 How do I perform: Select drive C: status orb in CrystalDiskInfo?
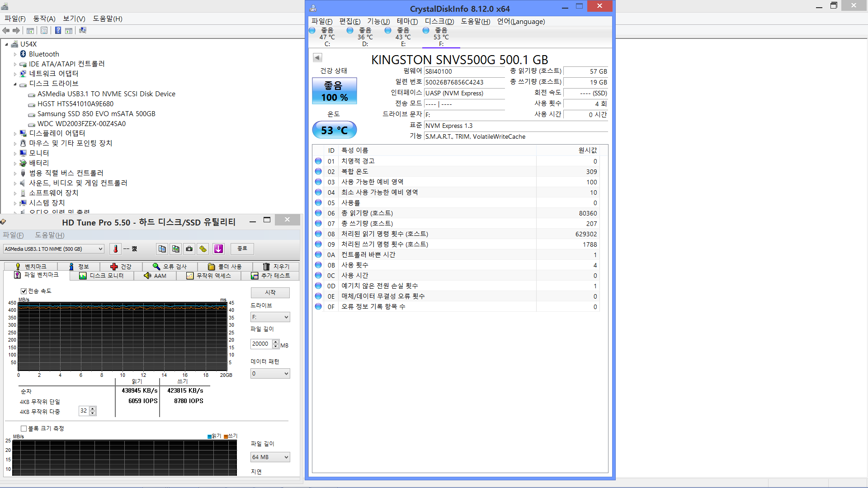pos(312,30)
